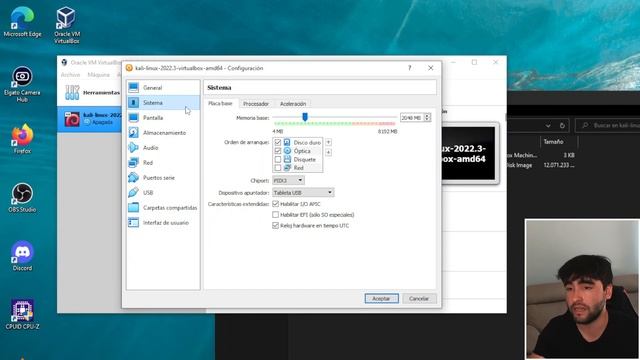Click Memoria base 2048 MB input field

412,118
